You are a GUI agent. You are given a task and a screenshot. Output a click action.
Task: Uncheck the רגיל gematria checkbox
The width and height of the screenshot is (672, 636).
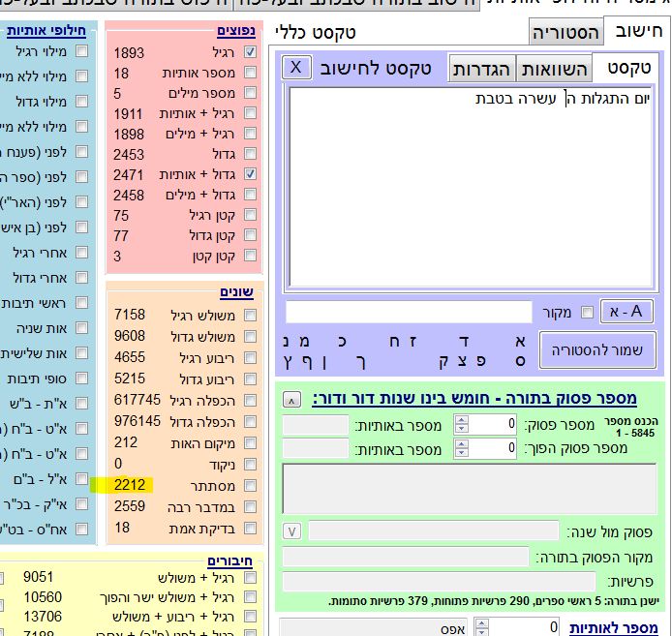(251, 52)
